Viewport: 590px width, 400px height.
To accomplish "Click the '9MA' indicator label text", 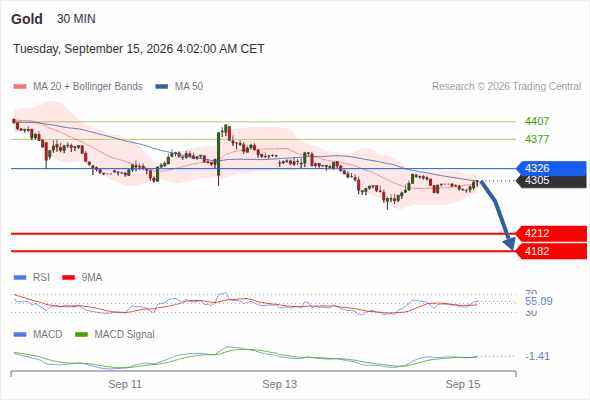I will point(92,278).
